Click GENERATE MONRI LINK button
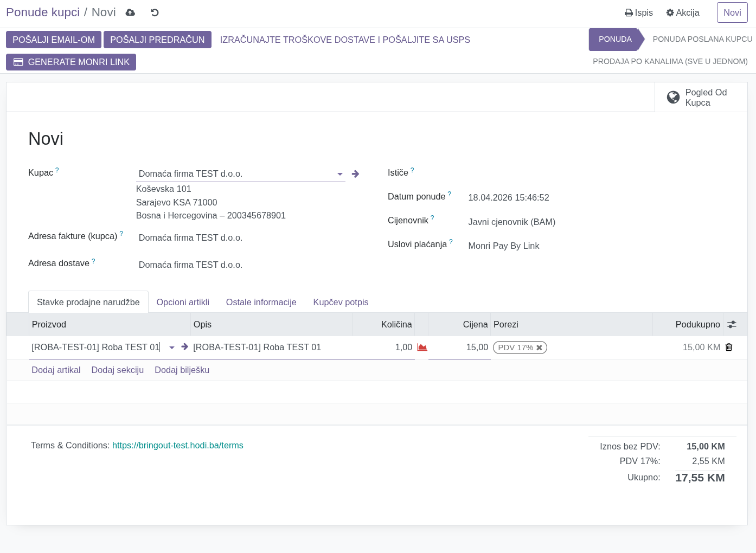756x553 pixels. click(x=71, y=62)
